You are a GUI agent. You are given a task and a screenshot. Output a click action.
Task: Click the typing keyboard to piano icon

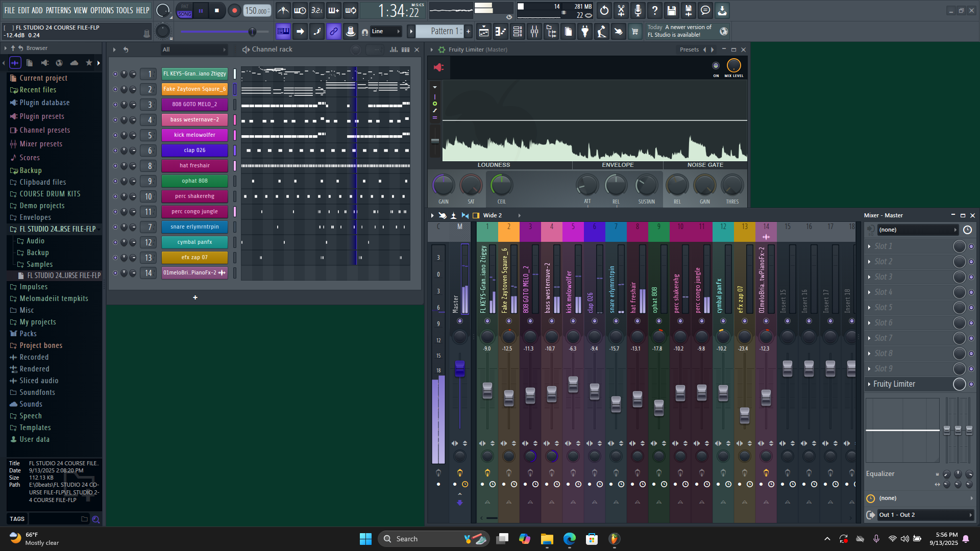(283, 32)
